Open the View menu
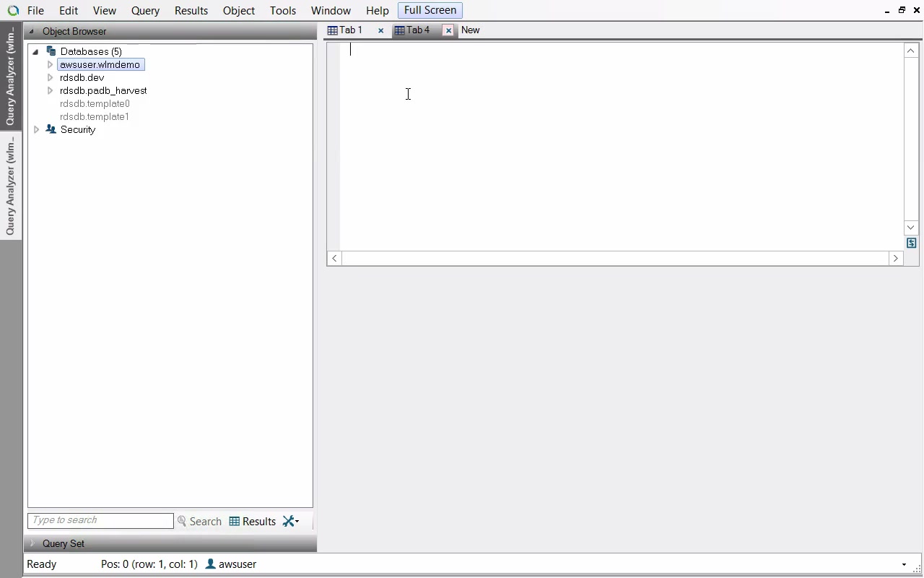 (x=105, y=11)
